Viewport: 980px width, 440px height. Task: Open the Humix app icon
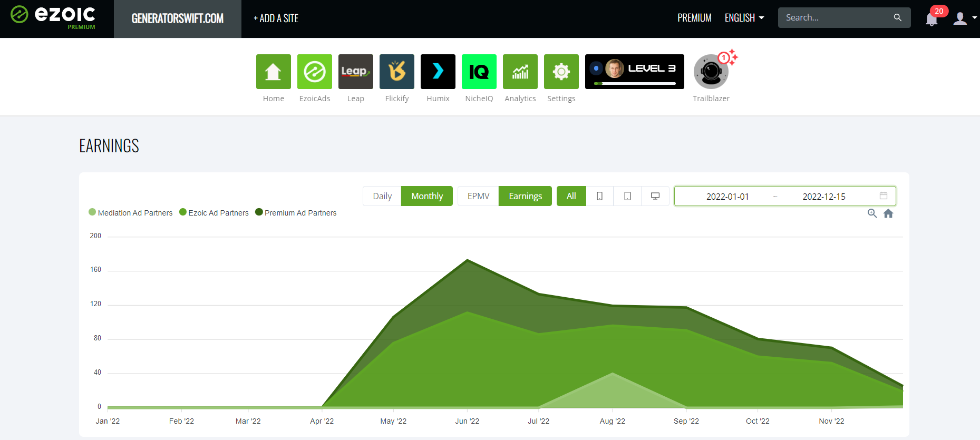coord(438,72)
